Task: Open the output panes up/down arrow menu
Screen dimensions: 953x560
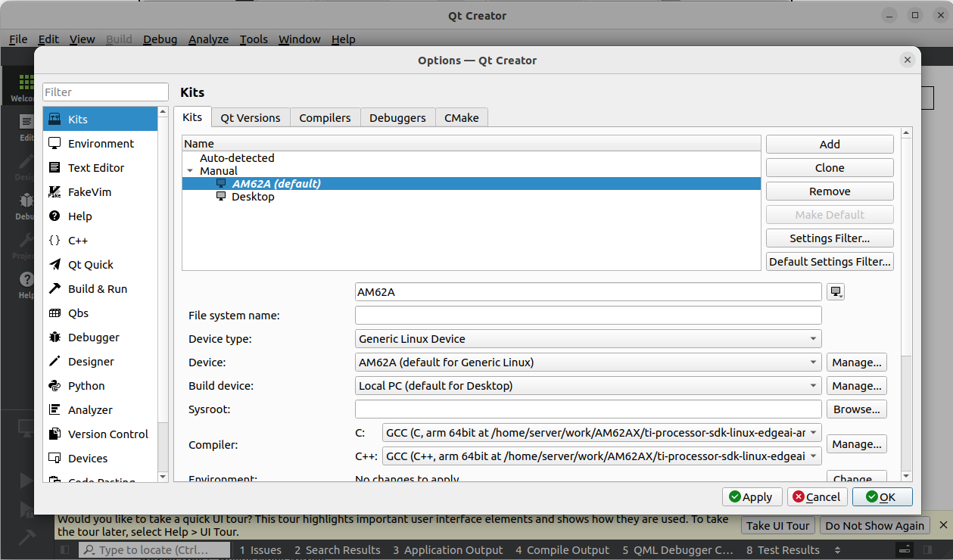Action: click(837, 550)
